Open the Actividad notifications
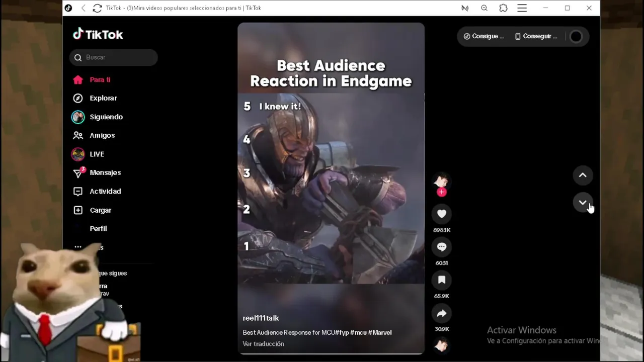This screenshot has width=644, height=362. [x=105, y=191]
